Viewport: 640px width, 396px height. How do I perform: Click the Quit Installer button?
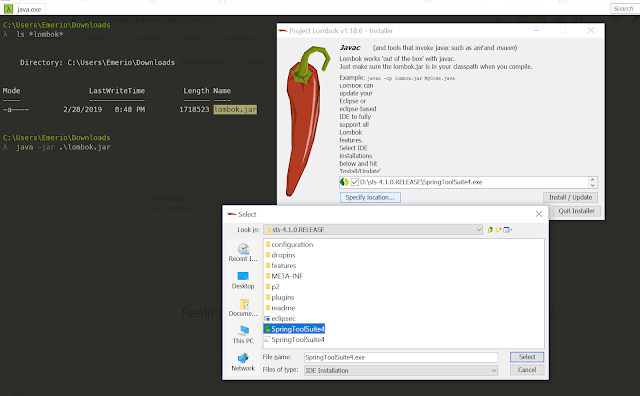(576, 211)
